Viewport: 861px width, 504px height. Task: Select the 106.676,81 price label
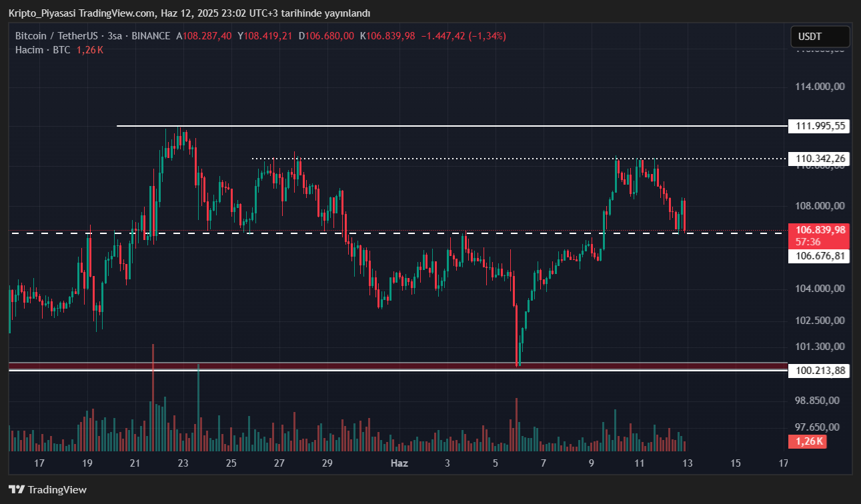pyautogui.click(x=820, y=256)
